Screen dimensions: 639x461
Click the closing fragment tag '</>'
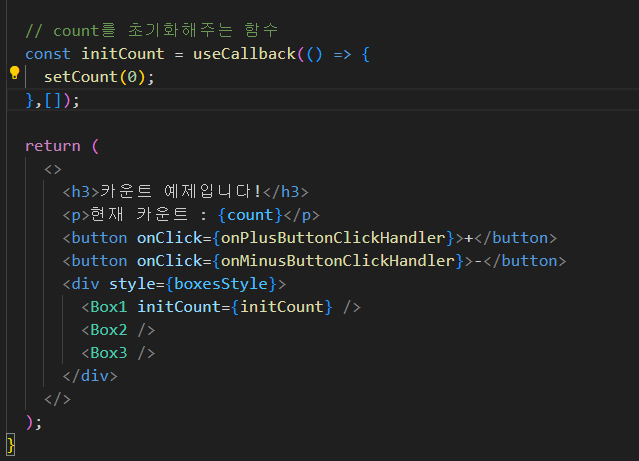tap(57, 399)
